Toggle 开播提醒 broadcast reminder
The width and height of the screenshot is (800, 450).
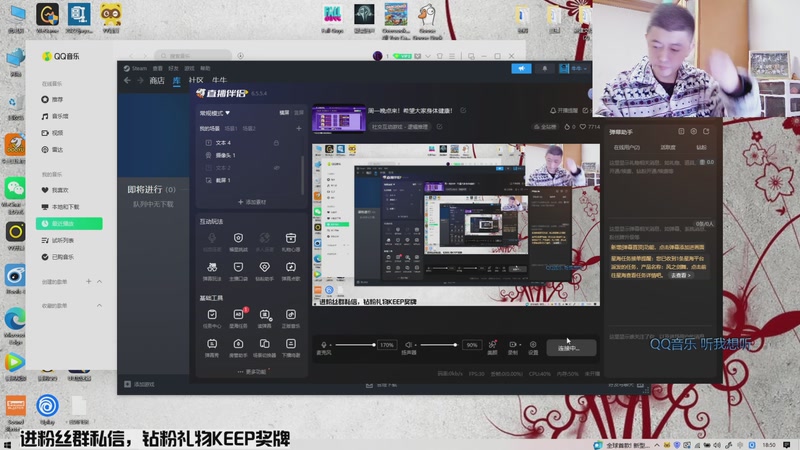[564, 110]
